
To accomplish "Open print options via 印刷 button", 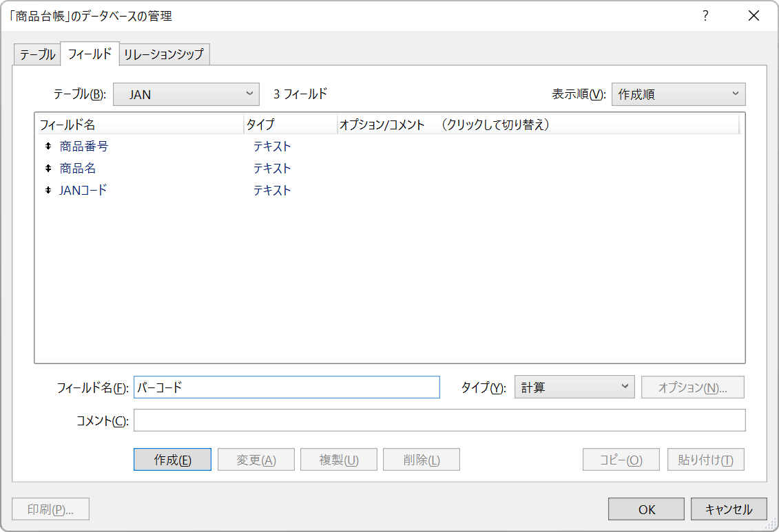I will 49,509.
